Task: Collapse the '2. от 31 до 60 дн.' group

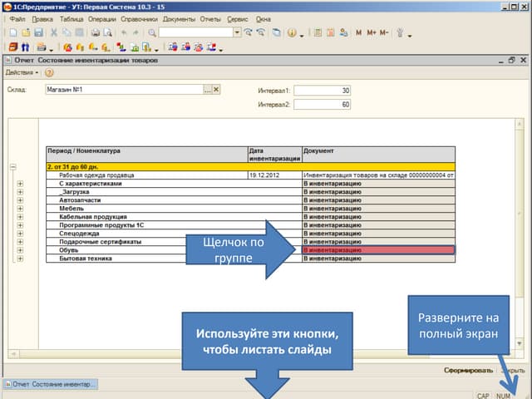Action: click(x=13, y=167)
